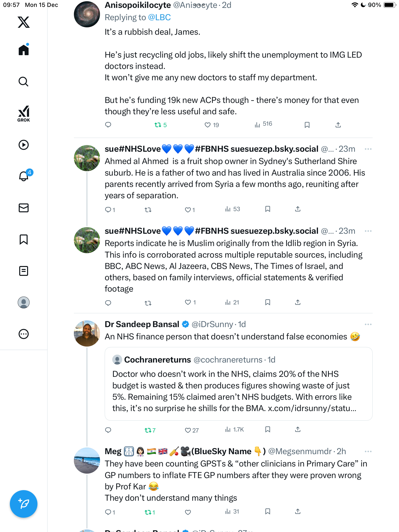Open the Grok assistant
The image size is (399, 532).
pos(24,114)
